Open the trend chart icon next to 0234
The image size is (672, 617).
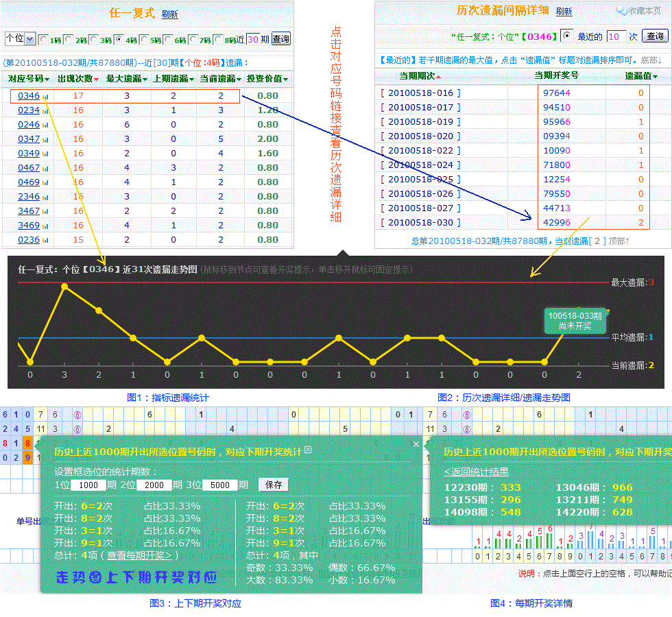[46, 111]
